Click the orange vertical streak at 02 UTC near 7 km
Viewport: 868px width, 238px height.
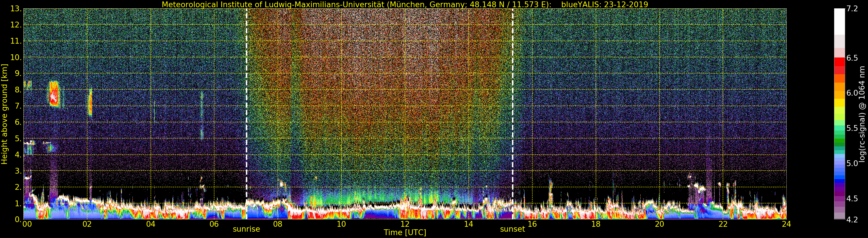tap(90, 102)
